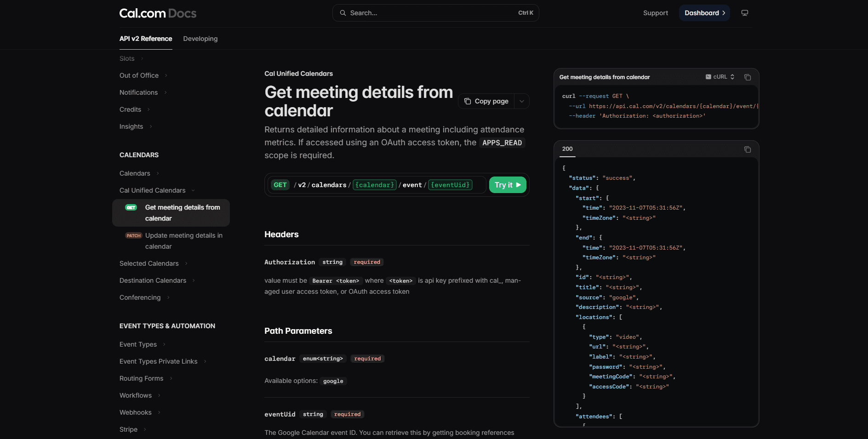Expand Event Types Private Links section
Viewport: 868px width, 439px height.
tap(163, 361)
